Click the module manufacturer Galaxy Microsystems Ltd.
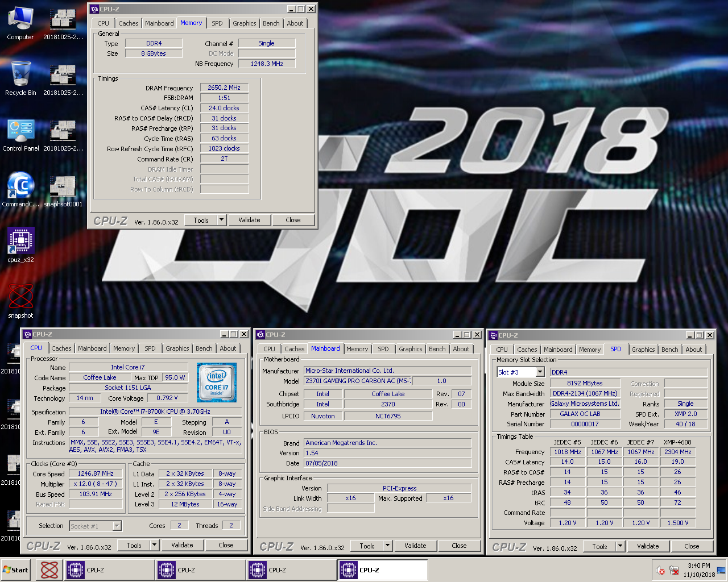The width and height of the screenshot is (728, 582). (585, 404)
